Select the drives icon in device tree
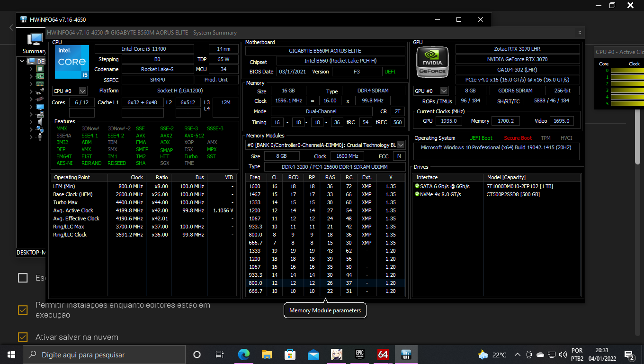Viewport: 644px width, 364px height. pyautogui.click(x=41, y=114)
